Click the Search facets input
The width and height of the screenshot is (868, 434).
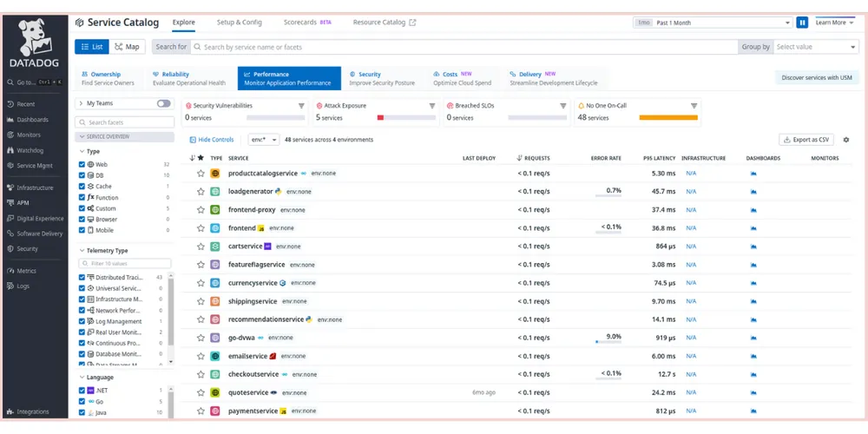[x=124, y=122]
